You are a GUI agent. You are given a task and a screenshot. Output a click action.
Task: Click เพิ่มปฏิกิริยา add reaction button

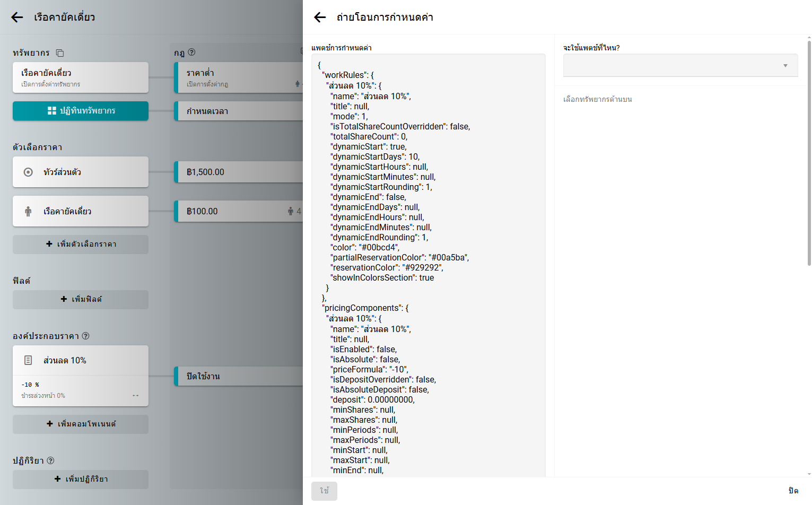[81, 480]
